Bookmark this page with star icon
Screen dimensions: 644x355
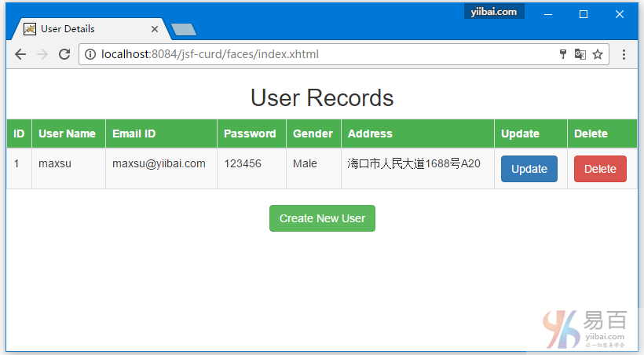598,54
